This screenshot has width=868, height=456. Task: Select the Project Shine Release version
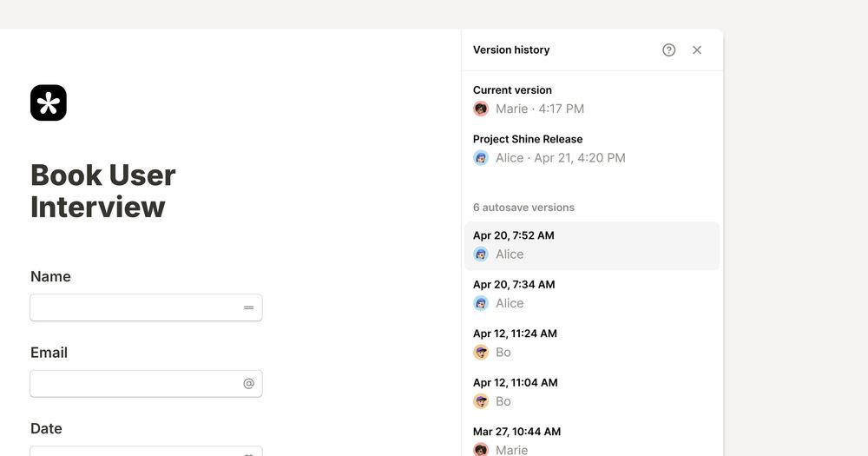click(x=592, y=149)
